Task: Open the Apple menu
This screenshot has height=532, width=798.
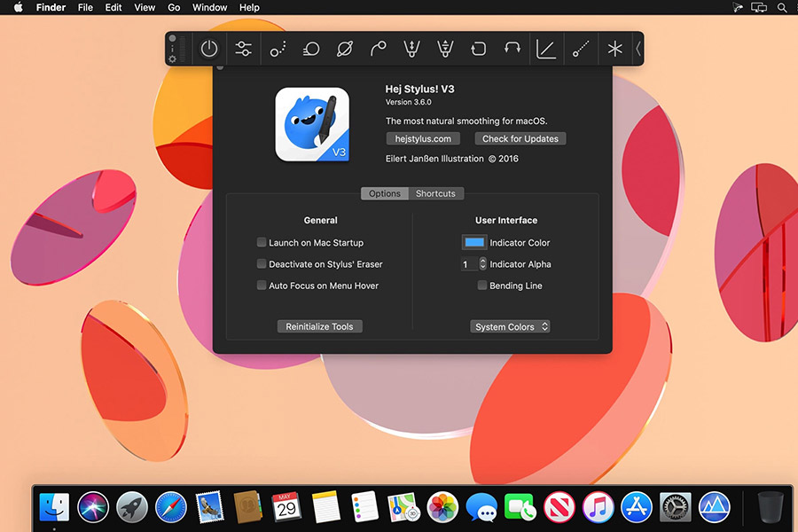Action: click(19, 7)
